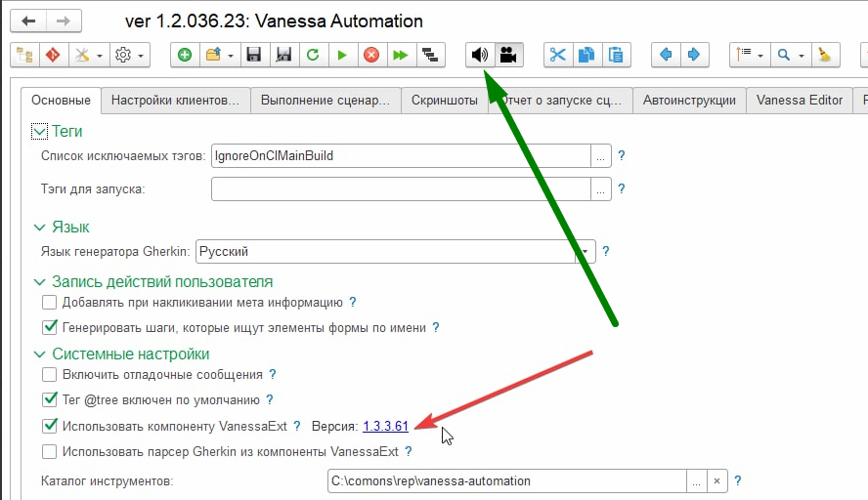Click the magnifier search icon
Viewport: 868px width, 500px height.
pos(784,55)
